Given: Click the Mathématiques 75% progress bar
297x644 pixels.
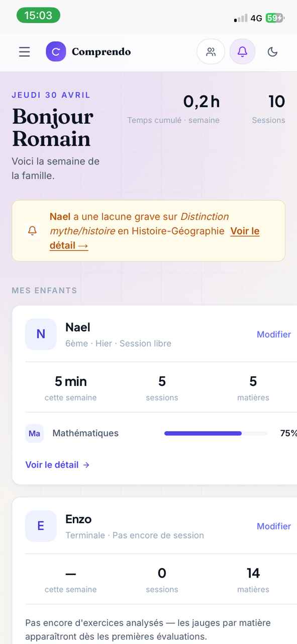Looking at the screenshot, I should pos(216,433).
